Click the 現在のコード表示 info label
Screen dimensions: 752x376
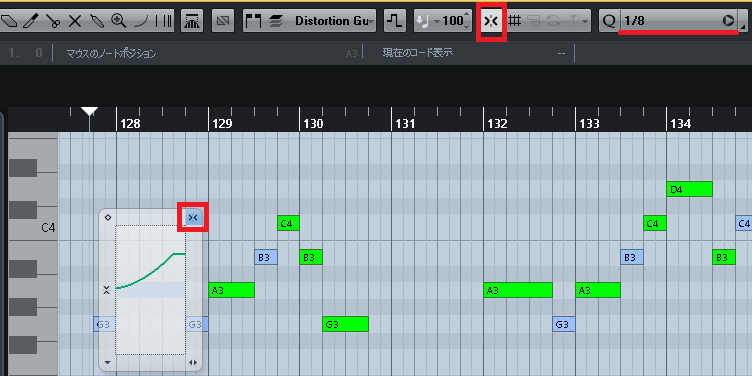click(417, 53)
